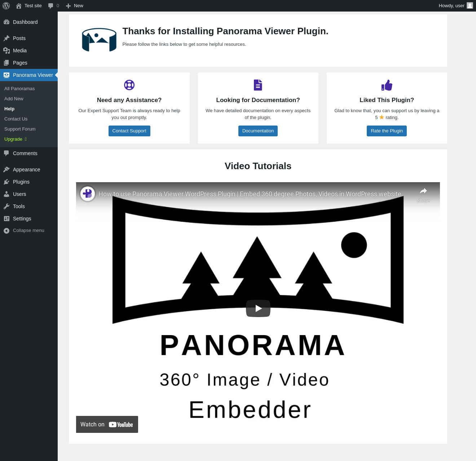
Task: Open Tools menu
Action: click(29, 206)
